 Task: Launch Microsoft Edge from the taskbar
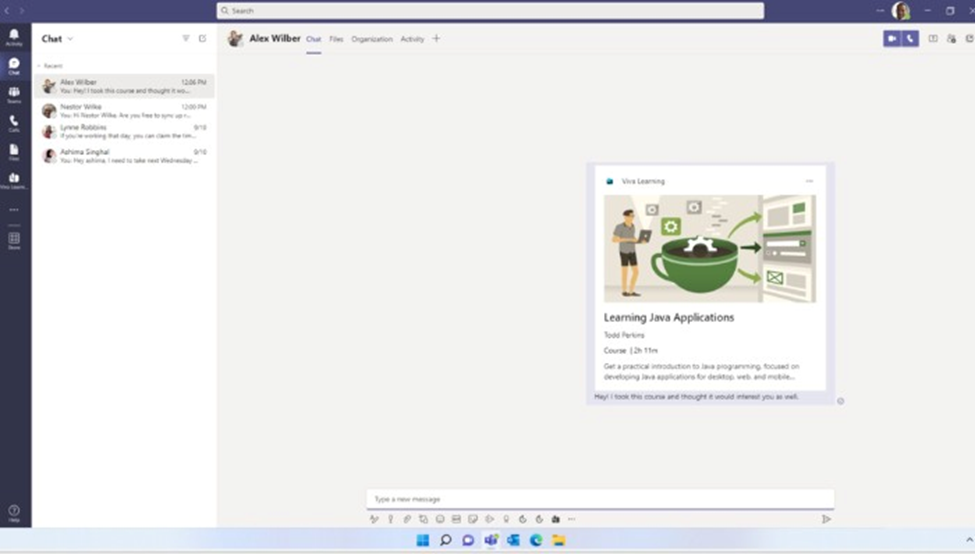tap(536, 540)
